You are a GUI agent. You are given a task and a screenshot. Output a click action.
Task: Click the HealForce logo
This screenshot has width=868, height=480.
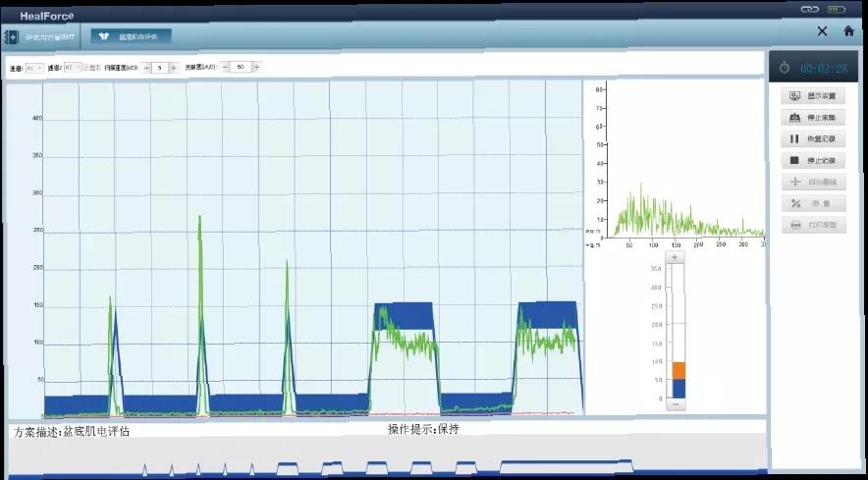tap(47, 16)
